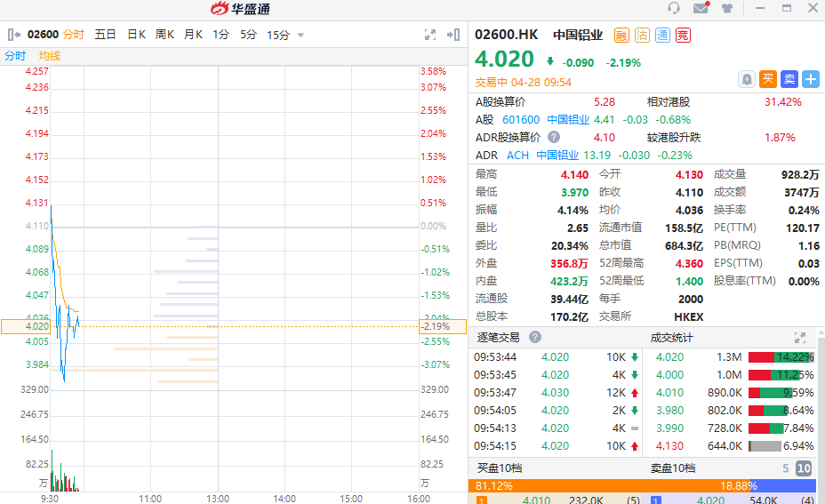
Task: Open the mail inbox icon
Action: coord(701,8)
